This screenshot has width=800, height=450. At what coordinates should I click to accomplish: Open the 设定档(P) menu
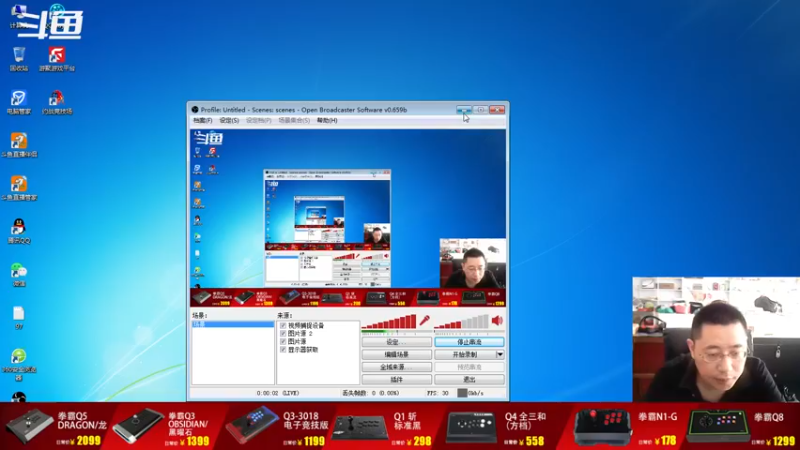(259, 121)
